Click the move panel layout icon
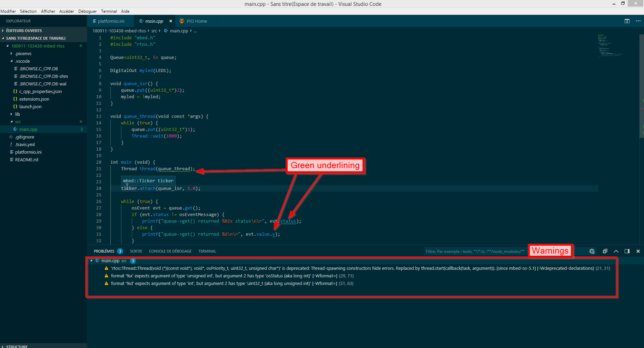 coord(627,251)
